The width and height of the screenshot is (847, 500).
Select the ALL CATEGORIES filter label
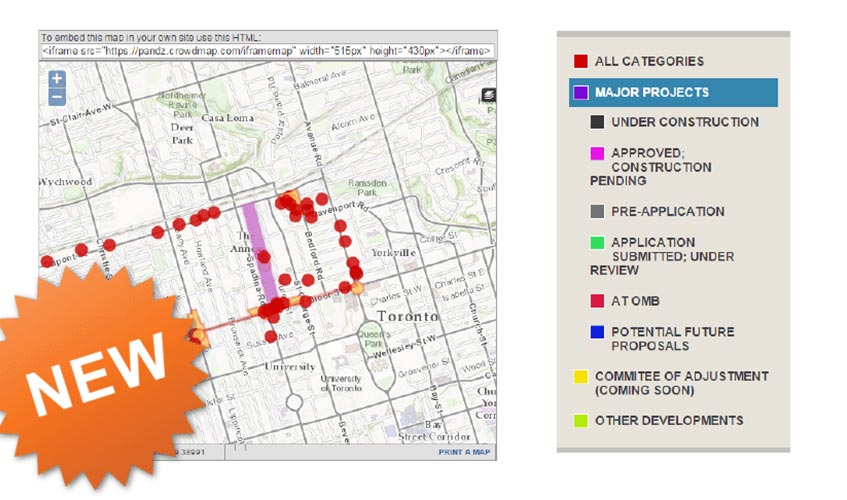[649, 62]
